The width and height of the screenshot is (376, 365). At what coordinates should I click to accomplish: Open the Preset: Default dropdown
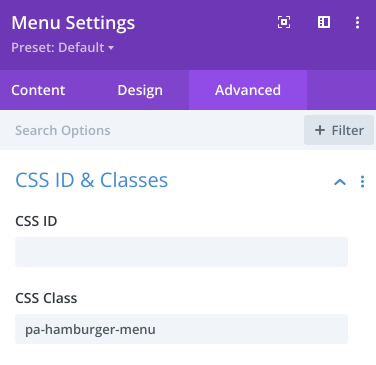click(x=63, y=48)
